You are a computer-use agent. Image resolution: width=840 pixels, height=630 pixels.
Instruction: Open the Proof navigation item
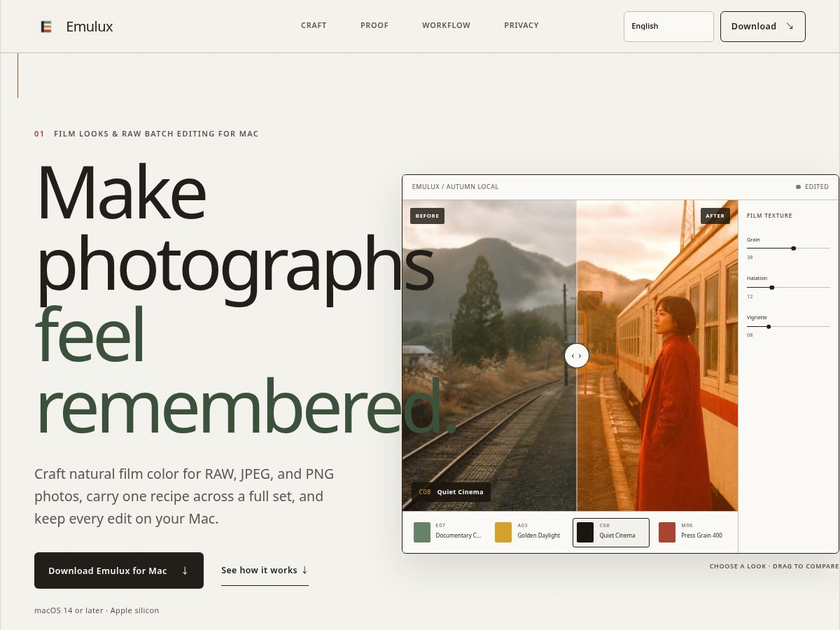(374, 25)
